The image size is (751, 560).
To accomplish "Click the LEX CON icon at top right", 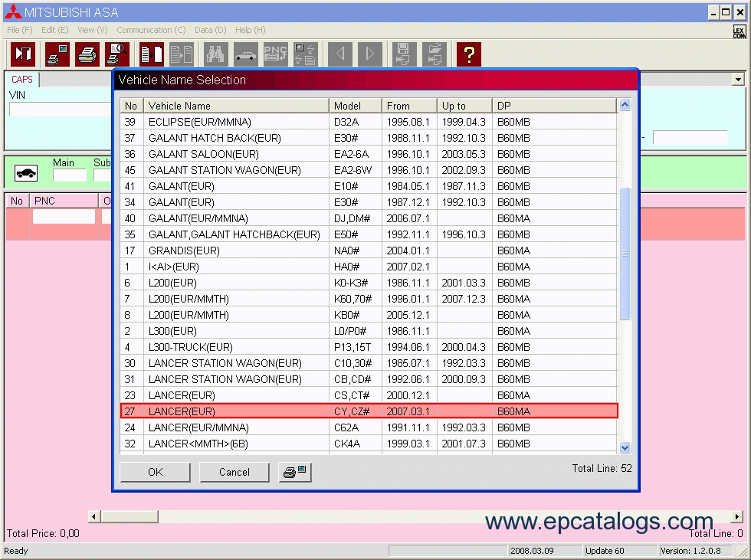I will pos(739,31).
